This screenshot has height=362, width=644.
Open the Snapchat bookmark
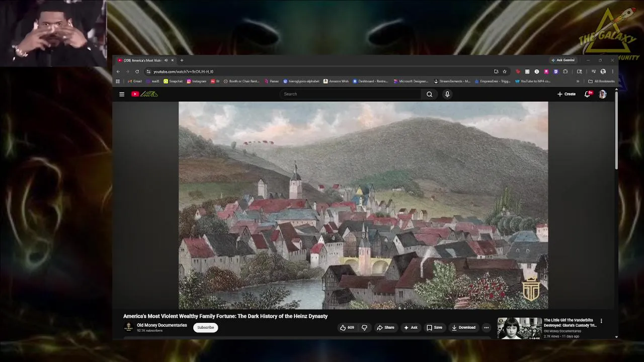tap(173, 81)
